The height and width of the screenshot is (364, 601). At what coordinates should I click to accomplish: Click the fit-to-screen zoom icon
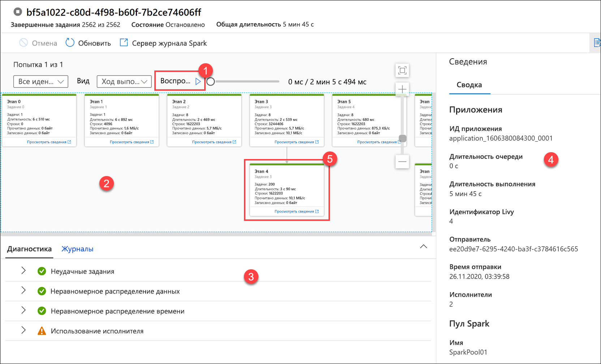click(x=402, y=70)
